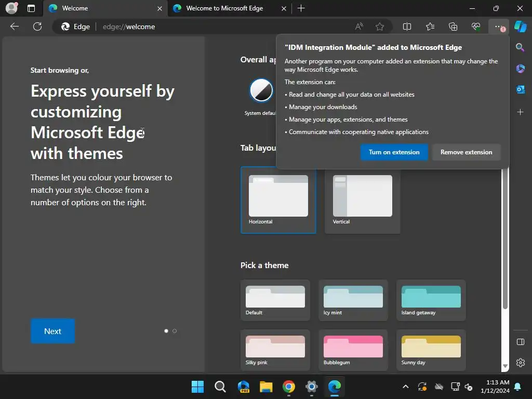The image size is (532, 399).
Task: Launch Google Chrome from taskbar
Action: pos(289,387)
